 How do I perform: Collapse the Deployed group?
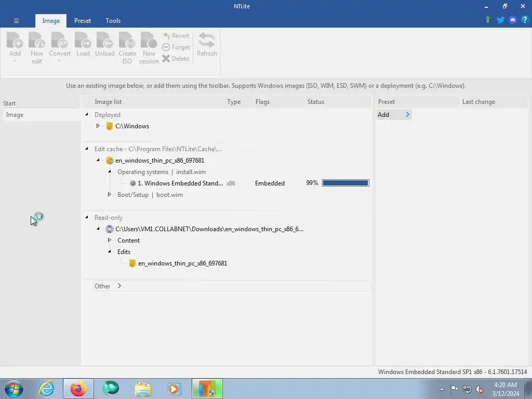click(87, 115)
